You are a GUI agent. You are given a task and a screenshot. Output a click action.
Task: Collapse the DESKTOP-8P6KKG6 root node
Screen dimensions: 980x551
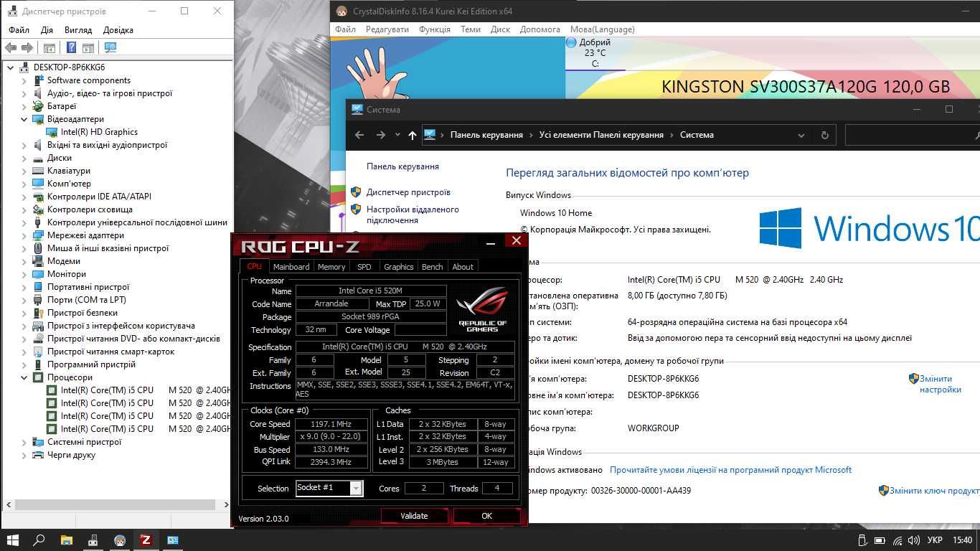click(11, 67)
